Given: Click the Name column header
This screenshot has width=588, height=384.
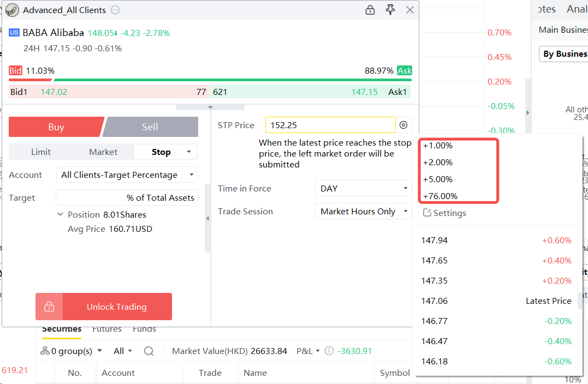Looking at the screenshot, I should [x=256, y=373].
